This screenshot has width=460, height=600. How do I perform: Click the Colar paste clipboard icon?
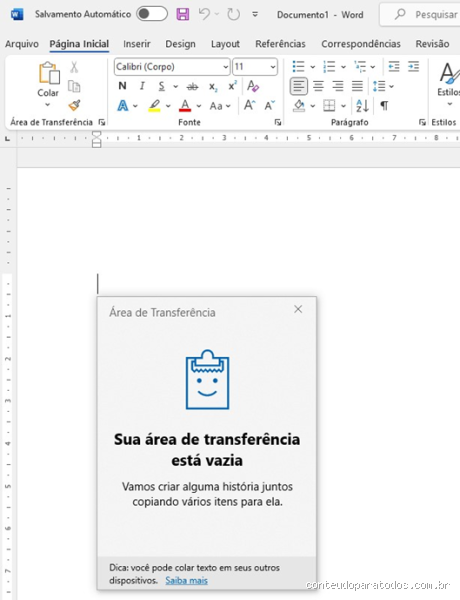click(x=49, y=73)
